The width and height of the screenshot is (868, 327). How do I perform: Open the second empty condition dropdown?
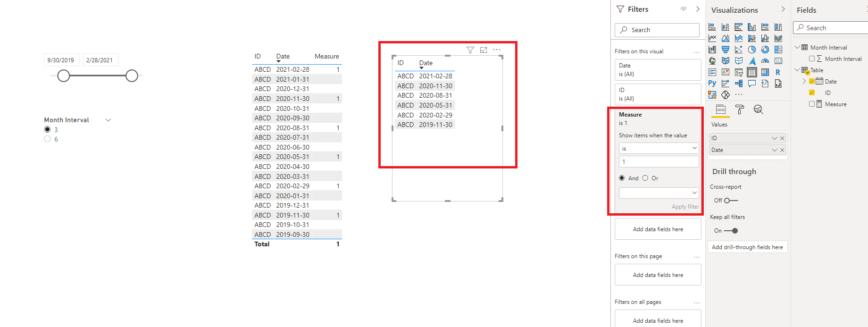click(659, 193)
